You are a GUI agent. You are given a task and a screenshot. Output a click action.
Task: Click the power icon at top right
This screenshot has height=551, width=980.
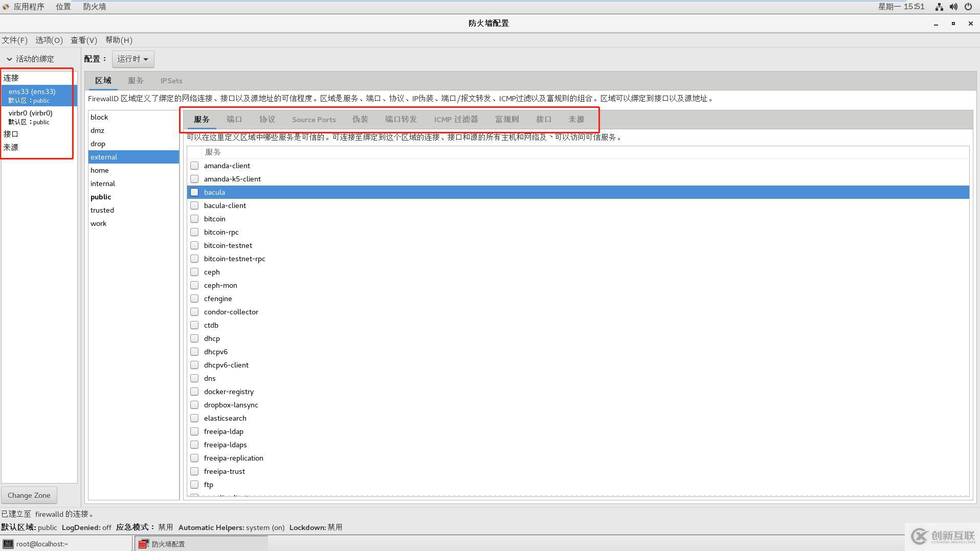tap(968, 7)
